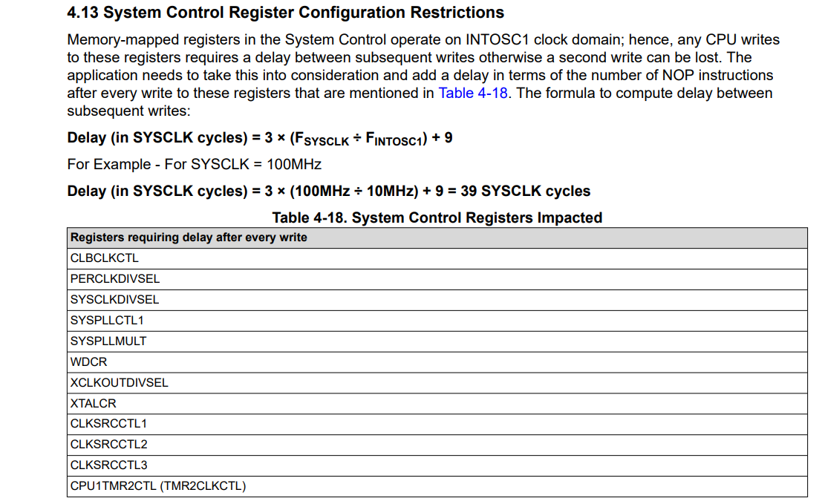The height and width of the screenshot is (504, 825).
Task: Select the CLKSRCCTL1 register row
Action: pos(109,424)
